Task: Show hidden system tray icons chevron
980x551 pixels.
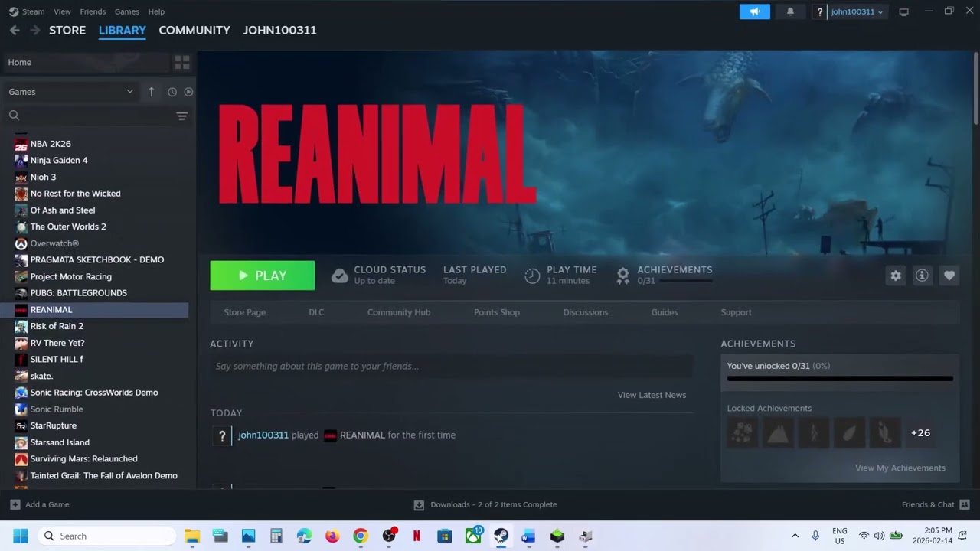Action: tap(795, 536)
